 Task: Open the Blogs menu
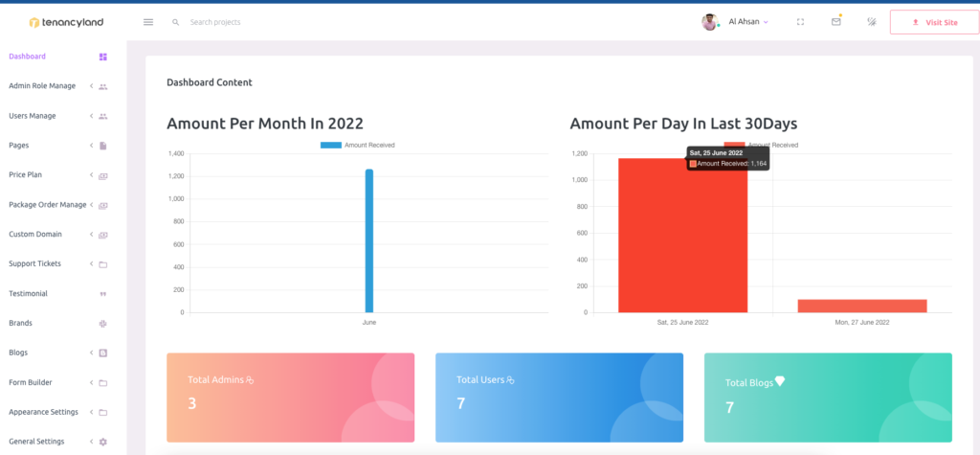(18, 353)
